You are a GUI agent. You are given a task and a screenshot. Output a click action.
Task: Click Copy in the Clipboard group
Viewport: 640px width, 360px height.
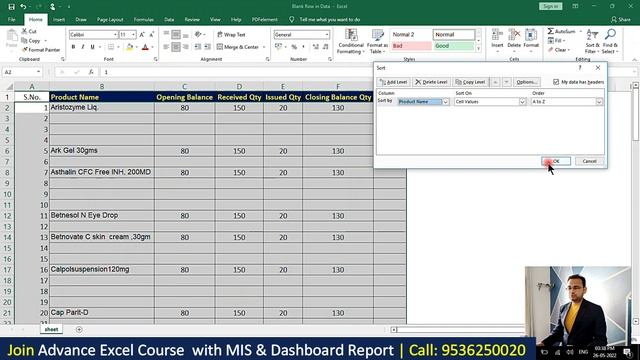pyautogui.click(x=31, y=40)
